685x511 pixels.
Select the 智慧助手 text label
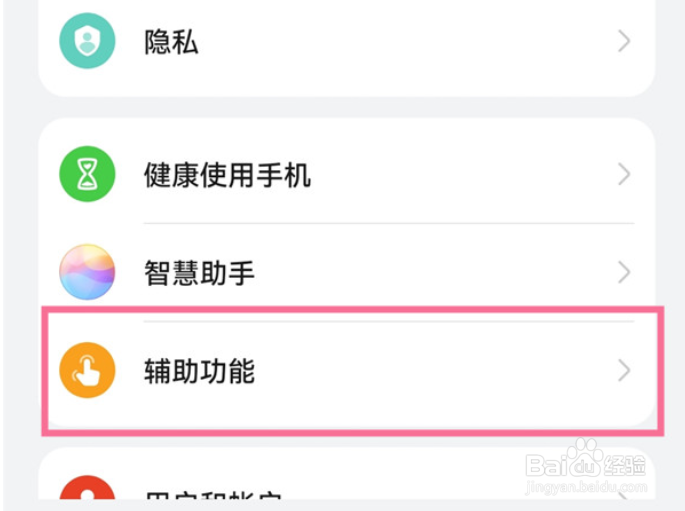(x=199, y=273)
